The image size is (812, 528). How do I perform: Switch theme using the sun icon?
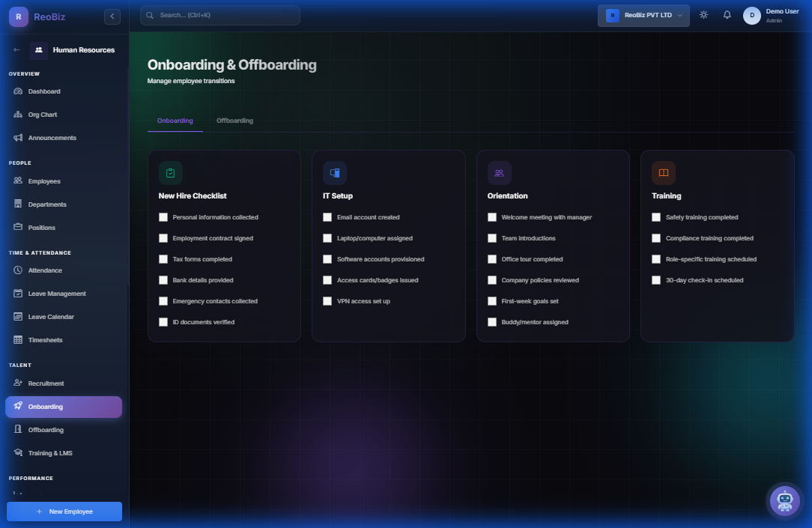(x=703, y=13)
